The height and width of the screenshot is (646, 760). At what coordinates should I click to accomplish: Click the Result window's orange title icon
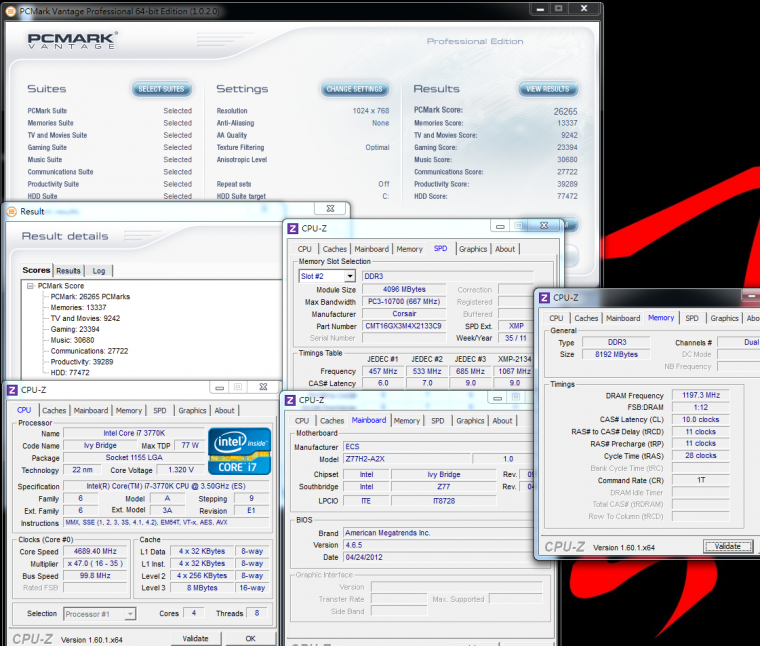11,211
